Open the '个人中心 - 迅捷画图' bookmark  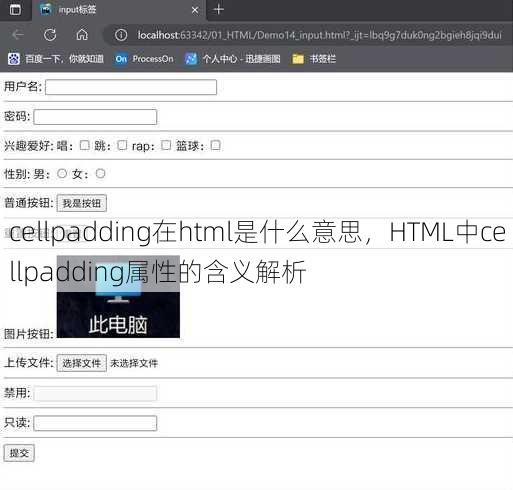click(x=232, y=59)
